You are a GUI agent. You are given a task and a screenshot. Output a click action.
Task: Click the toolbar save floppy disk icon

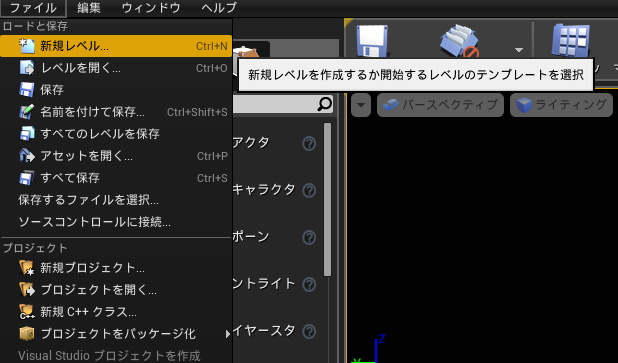click(x=372, y=41)
